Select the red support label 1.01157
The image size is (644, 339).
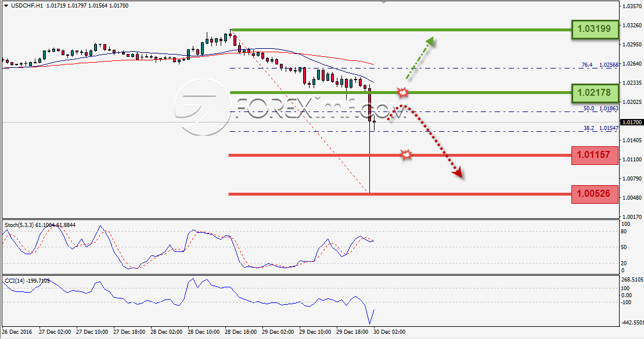[x=595, y=155]
